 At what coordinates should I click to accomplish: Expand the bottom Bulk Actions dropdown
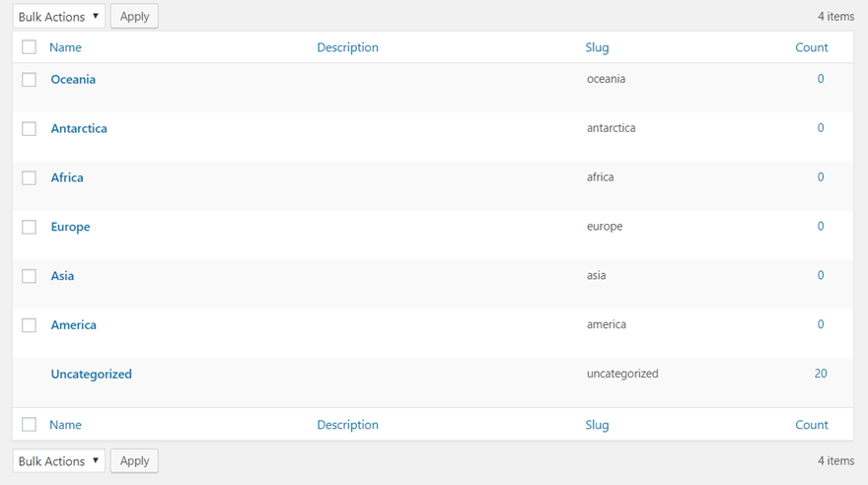click(58, 460)
